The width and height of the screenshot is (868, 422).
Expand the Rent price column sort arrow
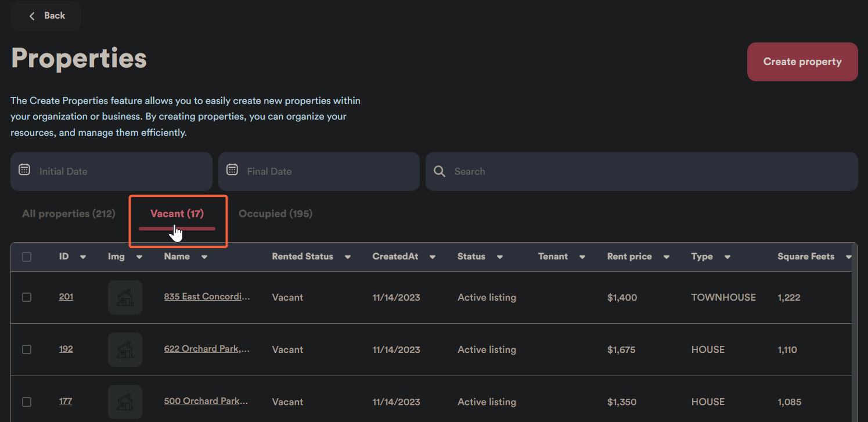tap(667, 257)
